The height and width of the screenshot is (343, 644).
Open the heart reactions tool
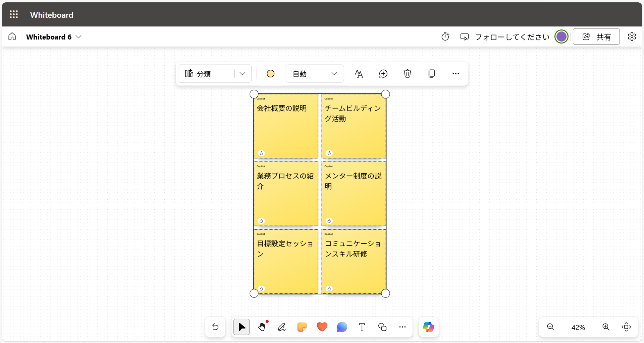pyautogui.click(x=322, y=327)
